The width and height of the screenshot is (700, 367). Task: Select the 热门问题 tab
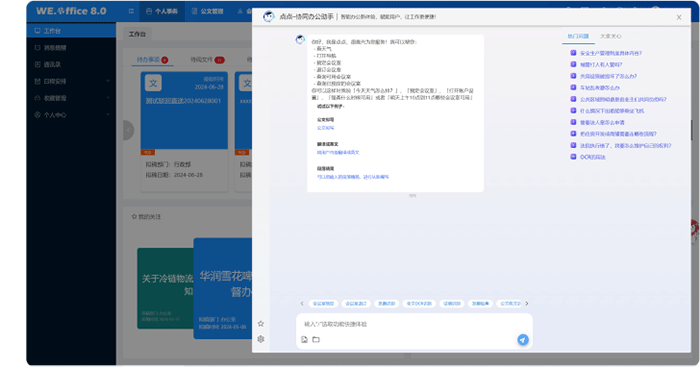coord(578,36)
